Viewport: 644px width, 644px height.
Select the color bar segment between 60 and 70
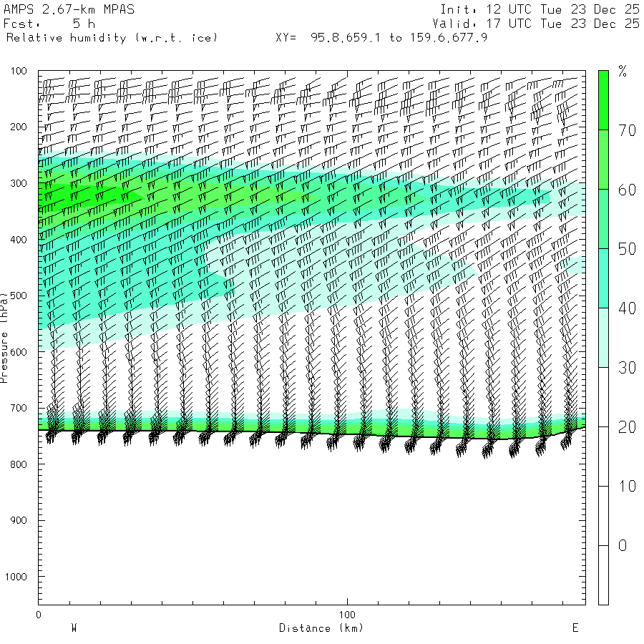tap(603, 159)
